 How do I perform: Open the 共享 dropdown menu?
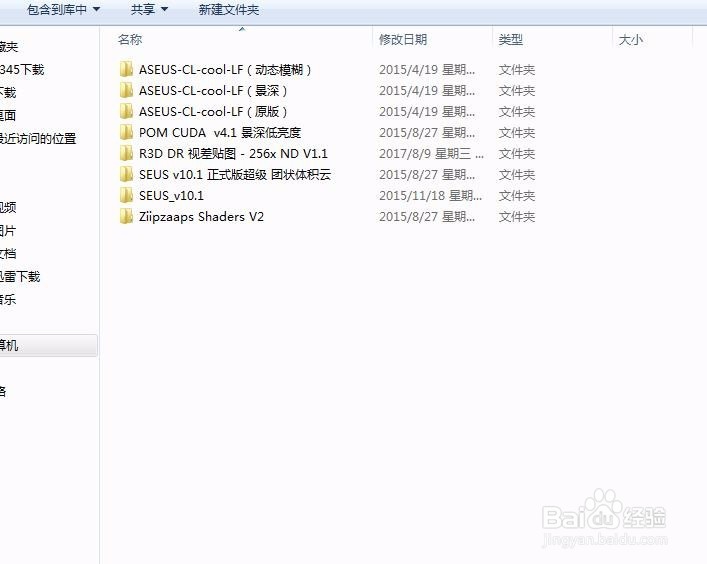pyautogui.click(x=149, y=9)
